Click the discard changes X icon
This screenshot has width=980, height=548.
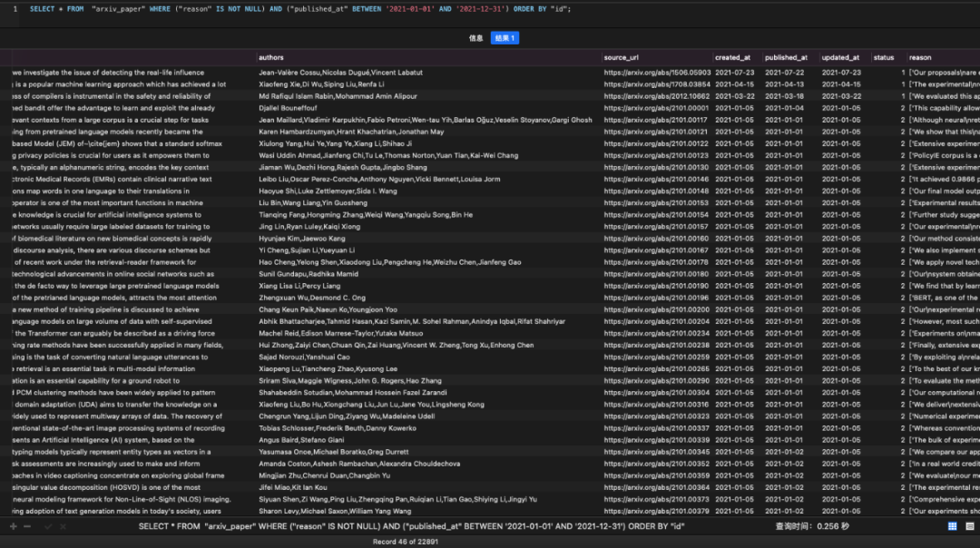pyautogui.click(x=62, y=526)
